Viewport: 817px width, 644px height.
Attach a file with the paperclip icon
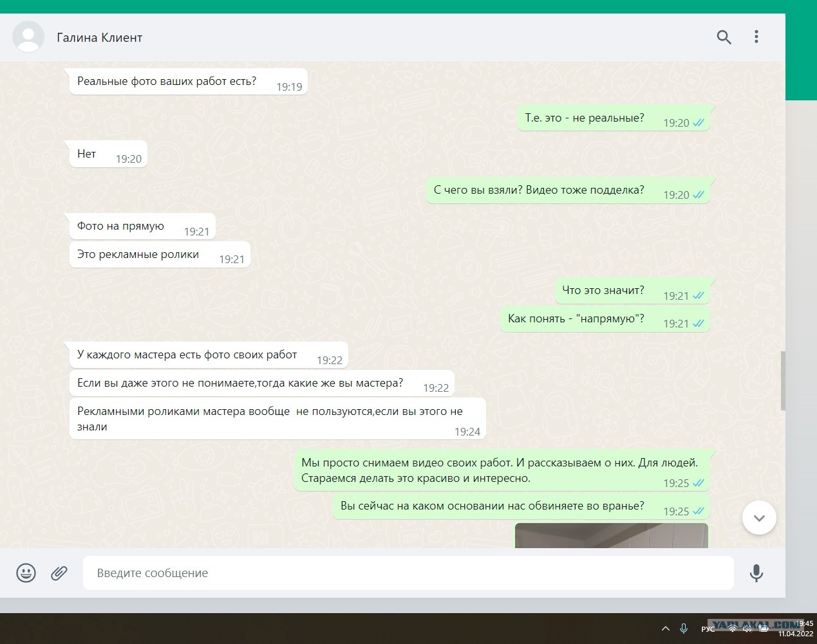pos(59,573)
